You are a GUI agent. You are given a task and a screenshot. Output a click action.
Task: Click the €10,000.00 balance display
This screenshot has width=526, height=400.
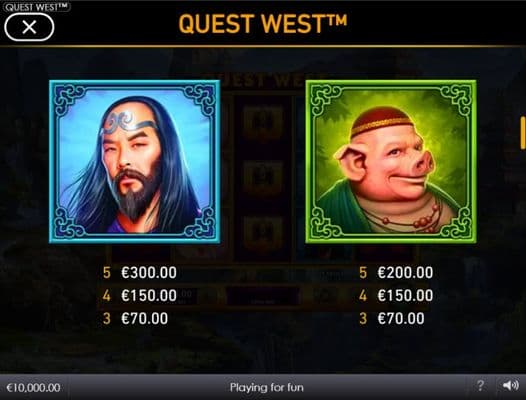pyautogui.click(x=33, y=388)
